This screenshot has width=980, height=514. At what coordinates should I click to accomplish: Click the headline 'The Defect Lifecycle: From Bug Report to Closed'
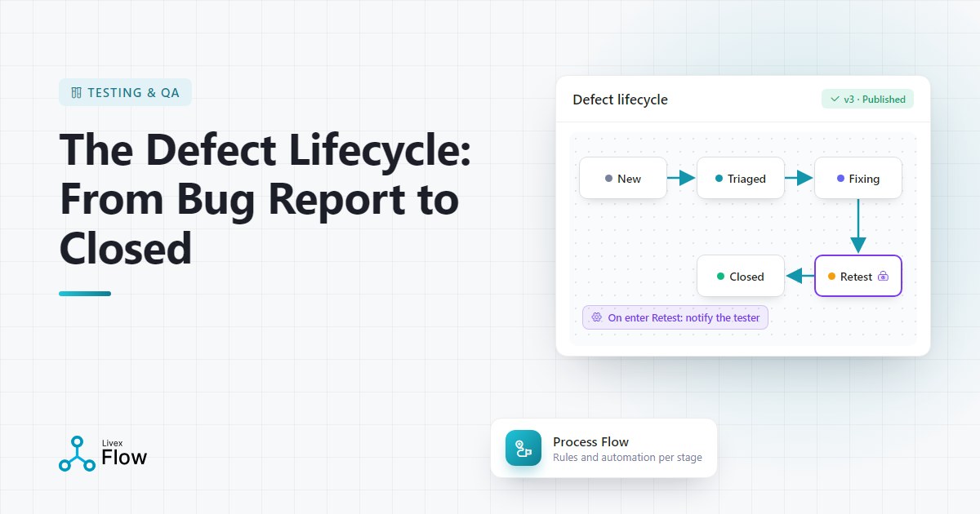click(x=265, y=200)
